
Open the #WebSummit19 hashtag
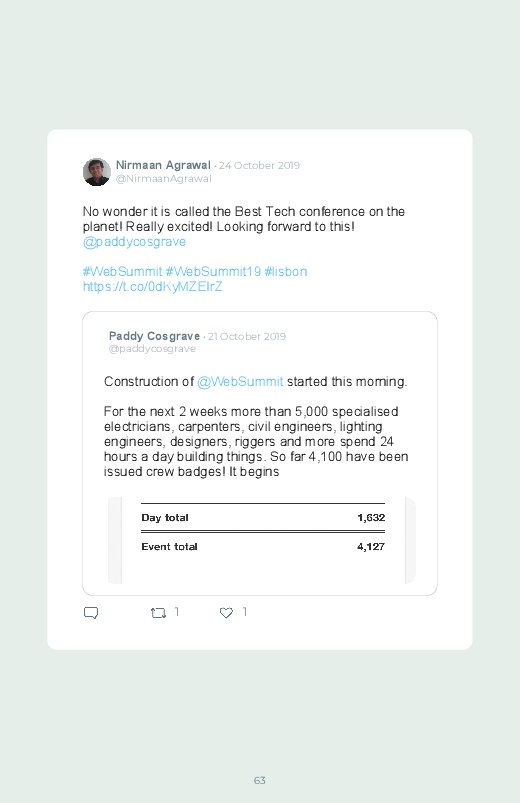(213, 271)
